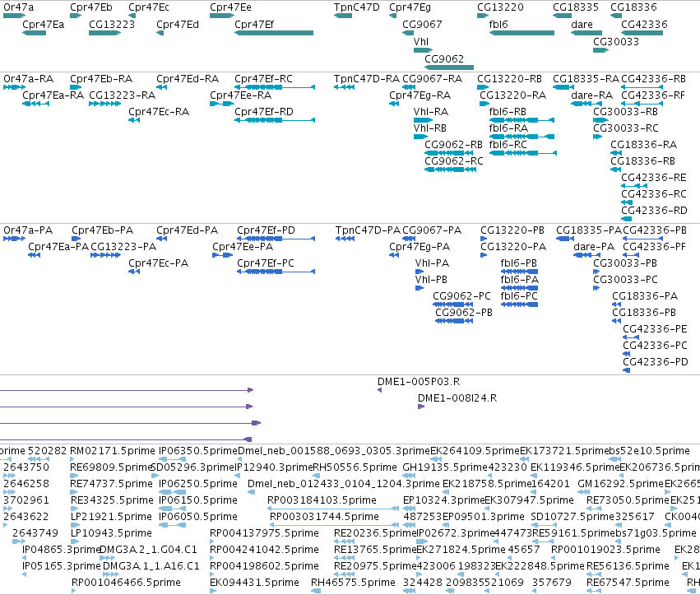Select EST GM16292.5prime
The image size is (700, 595).
pos(583,492)
